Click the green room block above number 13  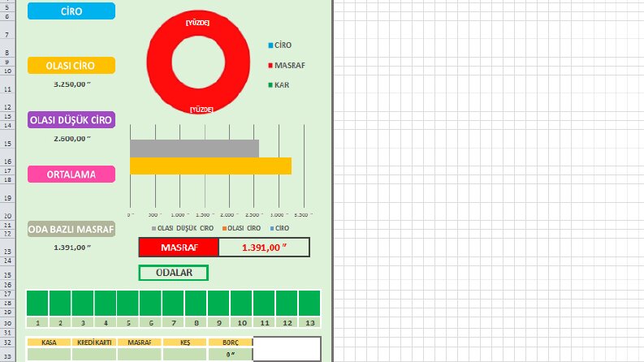(x=309, y=303)
